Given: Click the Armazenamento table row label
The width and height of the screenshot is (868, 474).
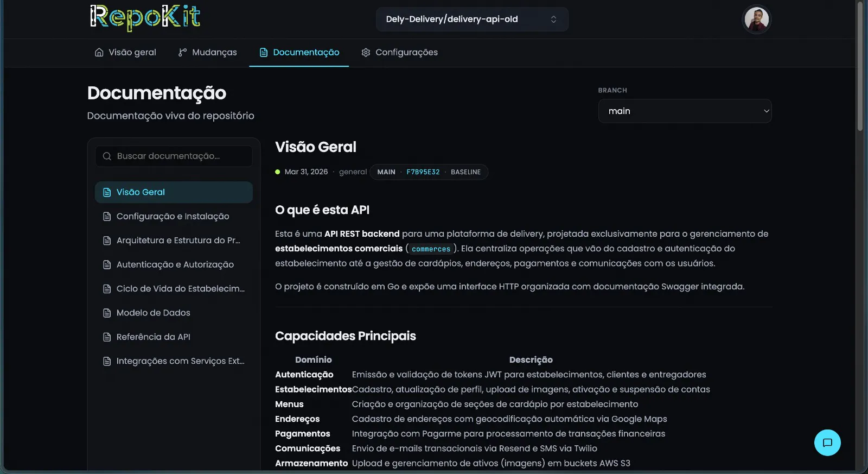Looking at the screenshot, I should click(311, 463).
